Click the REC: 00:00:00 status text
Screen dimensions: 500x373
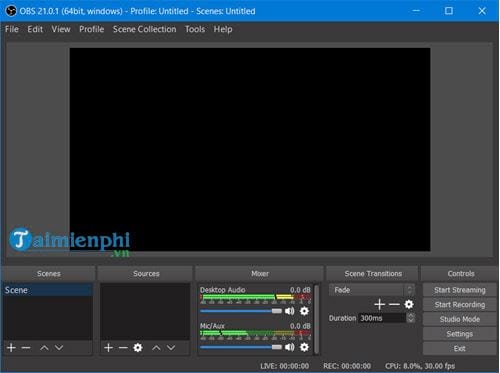[x=347, y=366]
